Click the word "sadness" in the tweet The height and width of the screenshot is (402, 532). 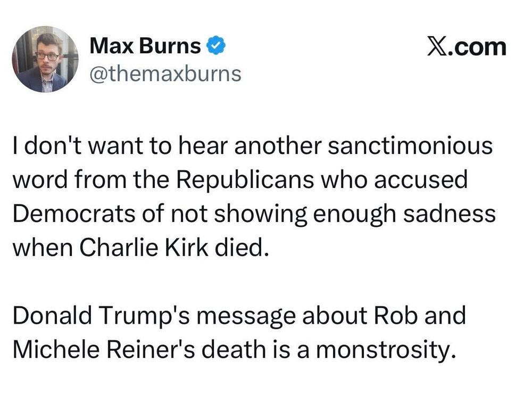(x=450, y=214)
